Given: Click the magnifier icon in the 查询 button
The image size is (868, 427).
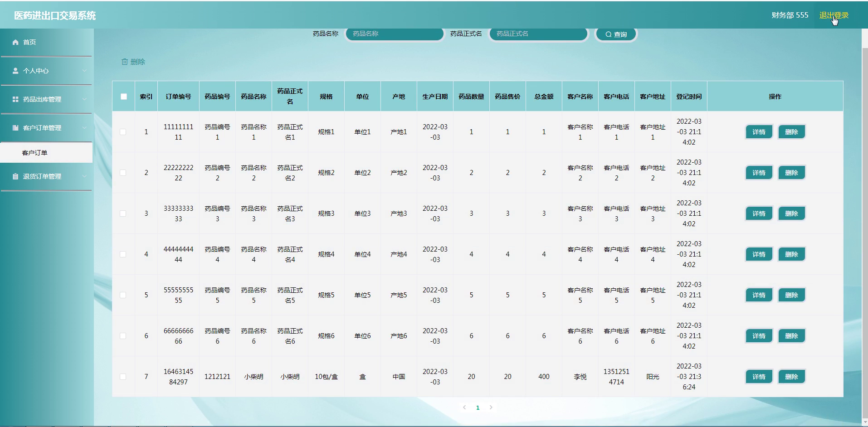Looking at the screenshot, I should click(x=609, y=34).
